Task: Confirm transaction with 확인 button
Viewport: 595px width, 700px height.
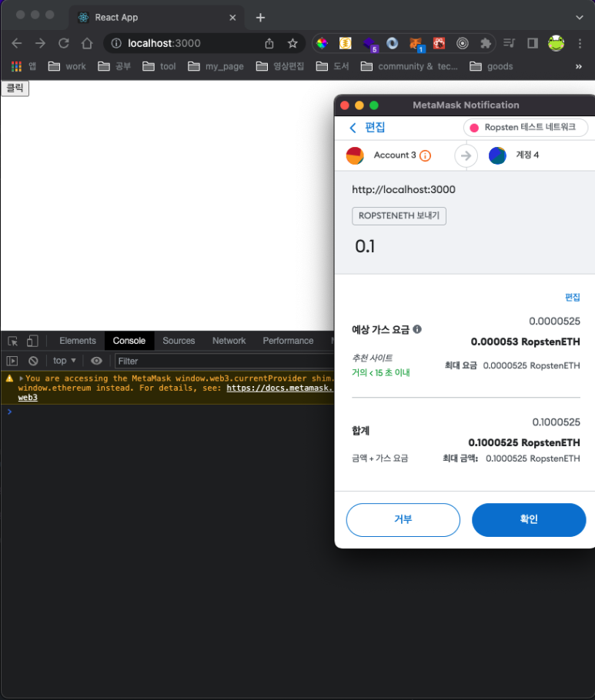Action: [529, 520]
